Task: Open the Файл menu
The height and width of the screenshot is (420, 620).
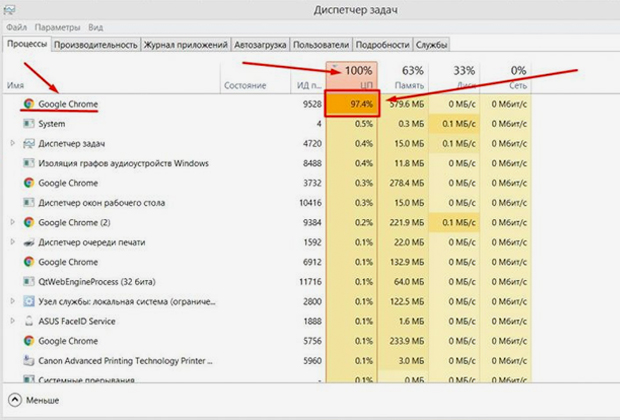Action: [x=17, y=27]
